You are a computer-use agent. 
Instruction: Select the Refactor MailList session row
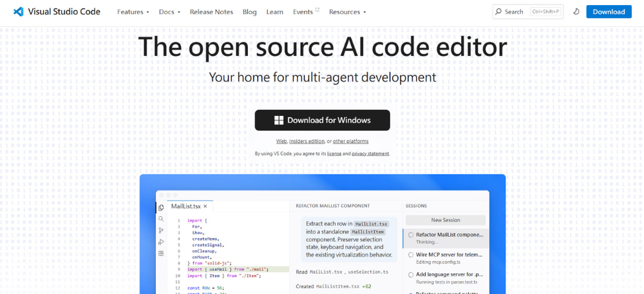point(446,238)
